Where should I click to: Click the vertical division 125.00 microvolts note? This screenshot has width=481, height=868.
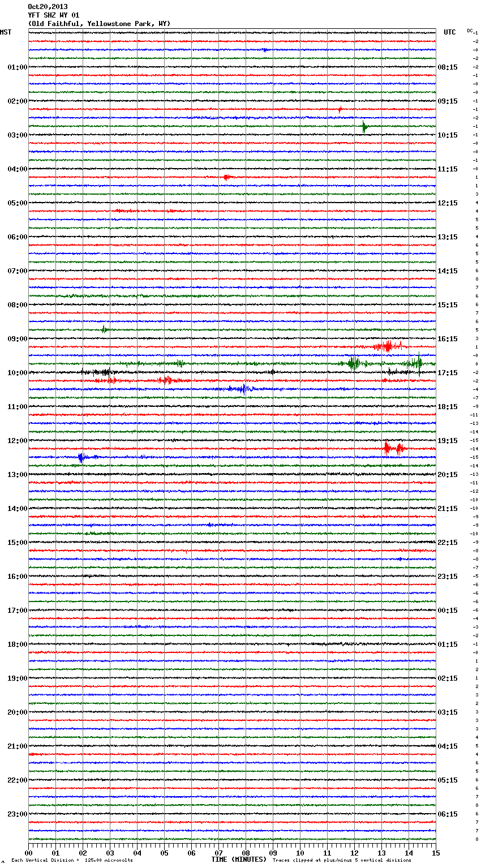72,860
